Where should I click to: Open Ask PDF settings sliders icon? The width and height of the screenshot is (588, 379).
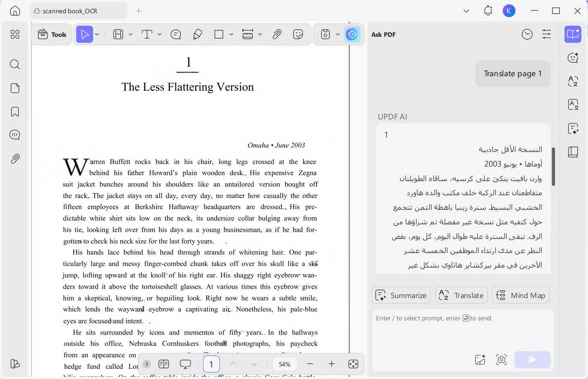546,34
